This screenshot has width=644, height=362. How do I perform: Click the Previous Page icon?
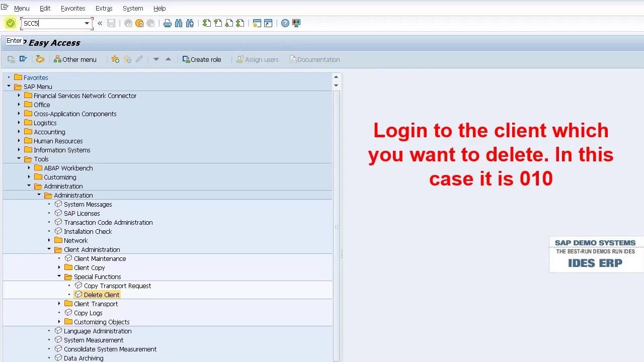[218, 23]
